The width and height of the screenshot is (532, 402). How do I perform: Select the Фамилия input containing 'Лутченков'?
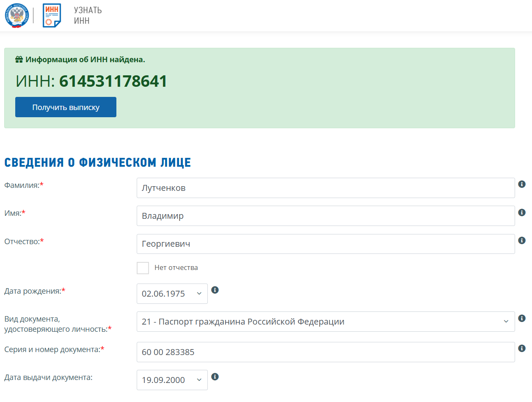coord(325,187)
